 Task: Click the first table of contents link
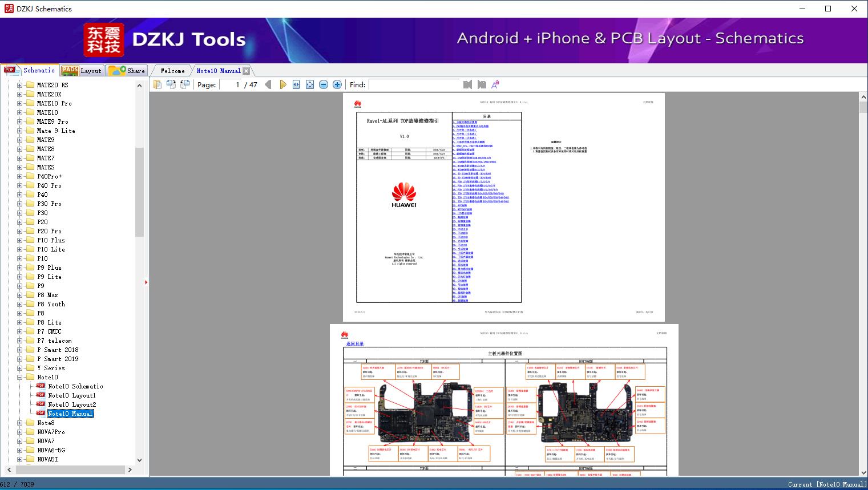(466, 122)
